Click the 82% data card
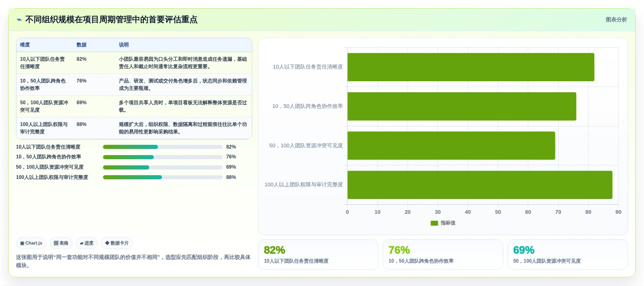The width and height of the screenshot is (644, 286). coord(318,254)
